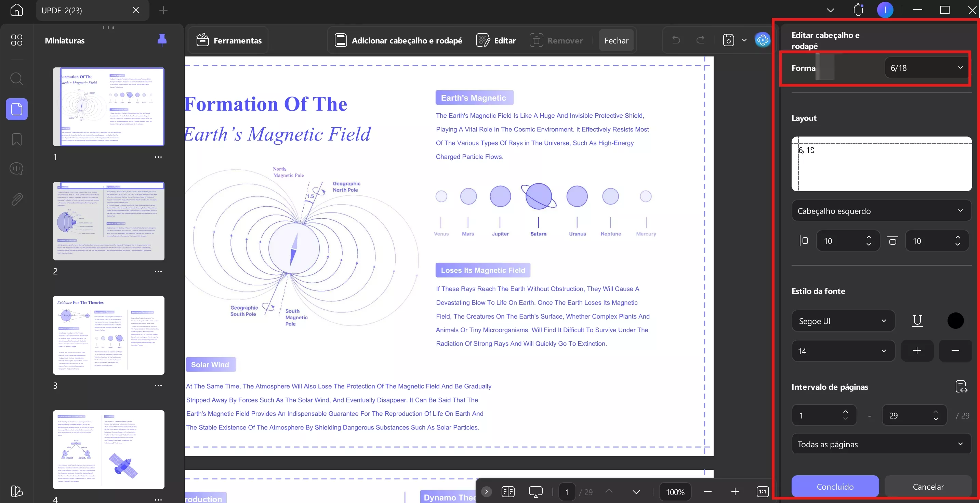Open page layout view icon in bottom bar
Image resolution: width=980 pixels, height=503 pixels.
tap(508, 492)
